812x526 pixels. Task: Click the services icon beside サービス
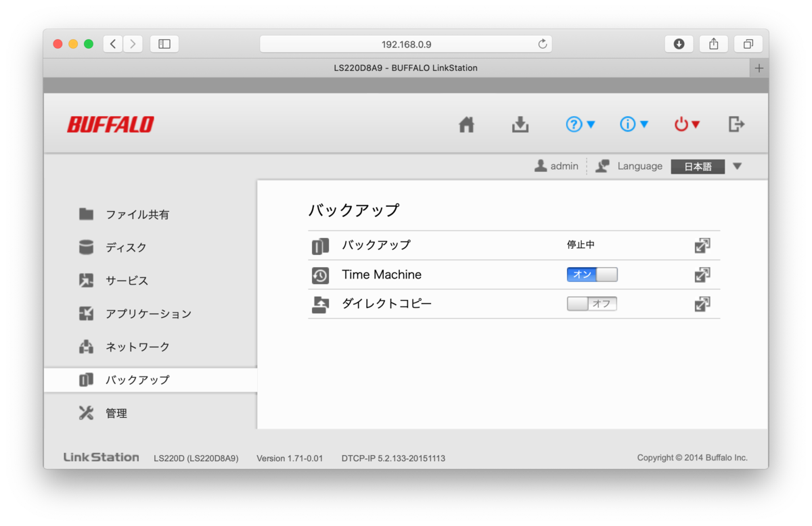86,280
